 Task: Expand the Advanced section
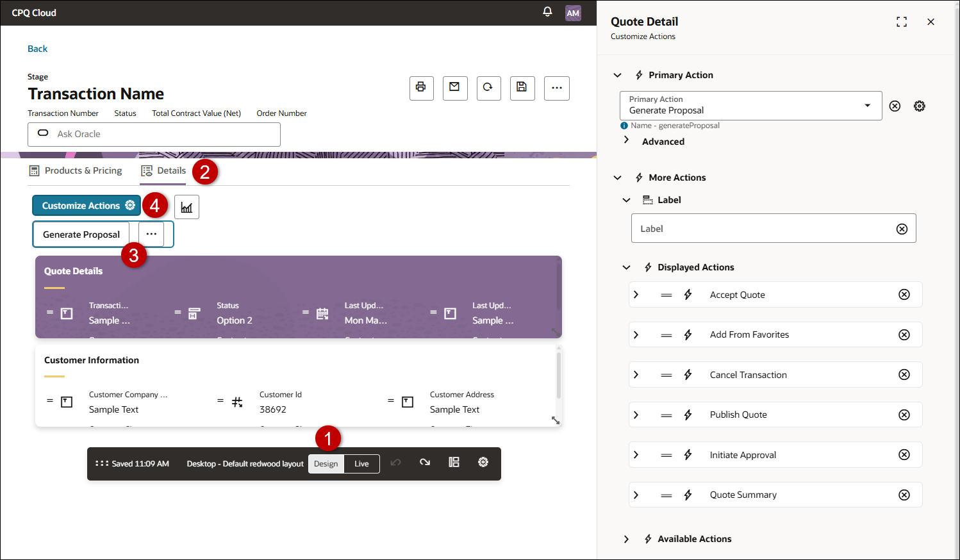[626, 140]
